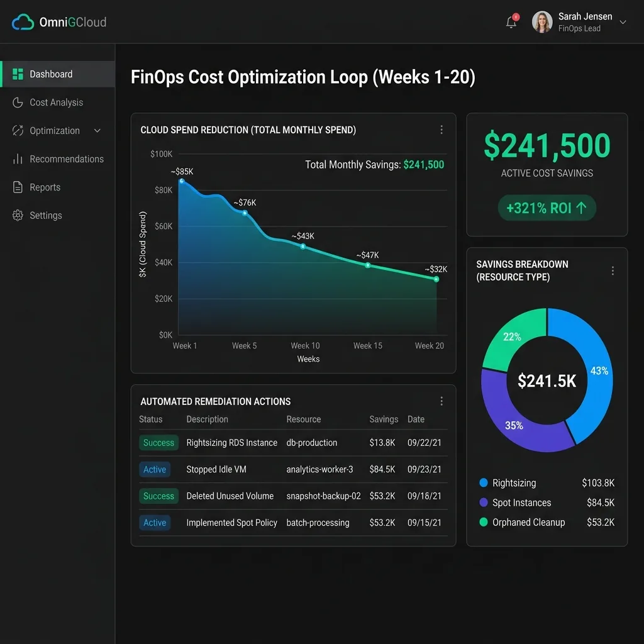Click the $241.5K donut center total

(x=547, y=381)
